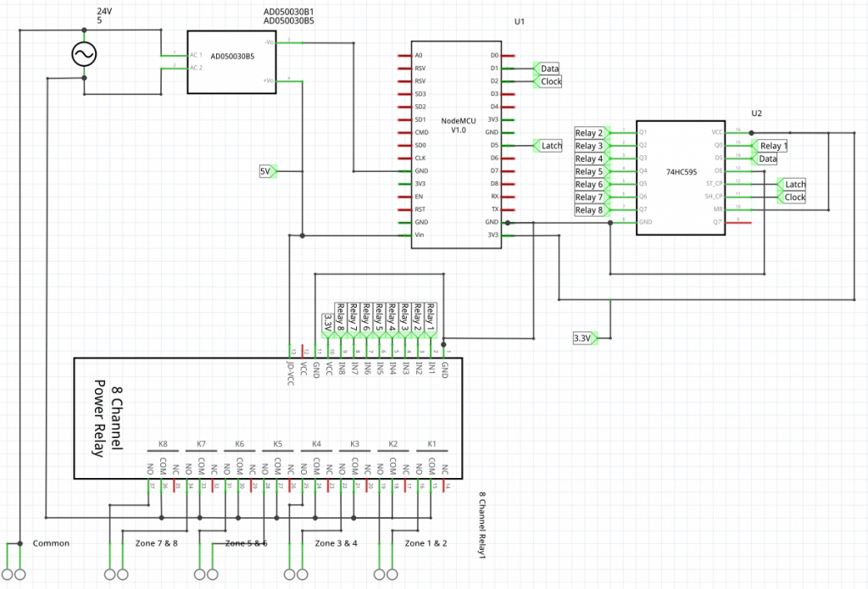Select the Relay 4 label left of 74HC595
This screenshot has height=589, width=868.
click(593, 158)
